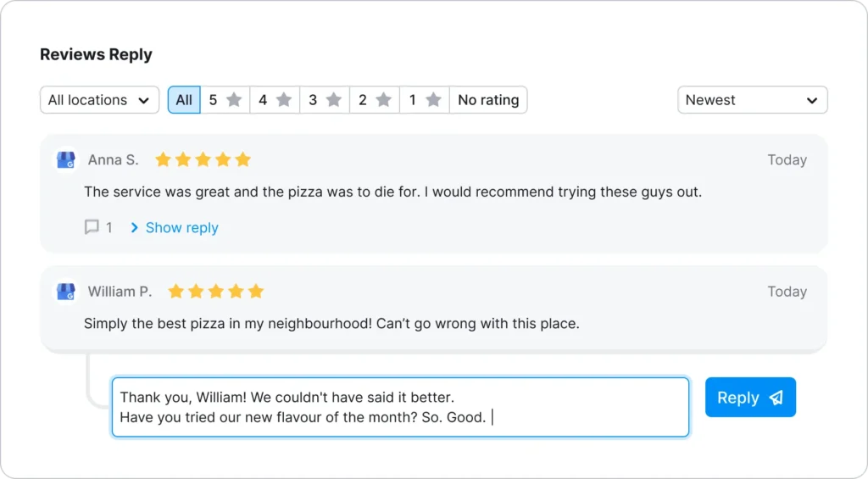Click inside the reply text box
The height and width of the screenshot is (479, 868).
point(400,407)
